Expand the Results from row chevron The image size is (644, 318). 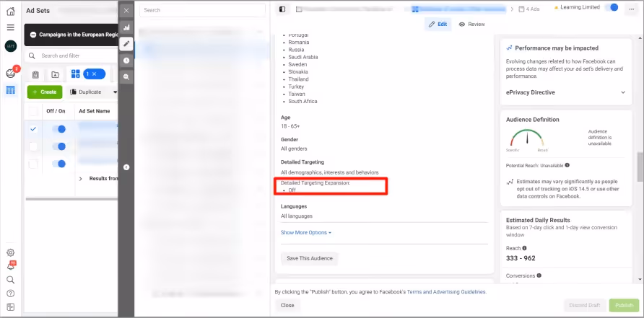tap(81, 179)
